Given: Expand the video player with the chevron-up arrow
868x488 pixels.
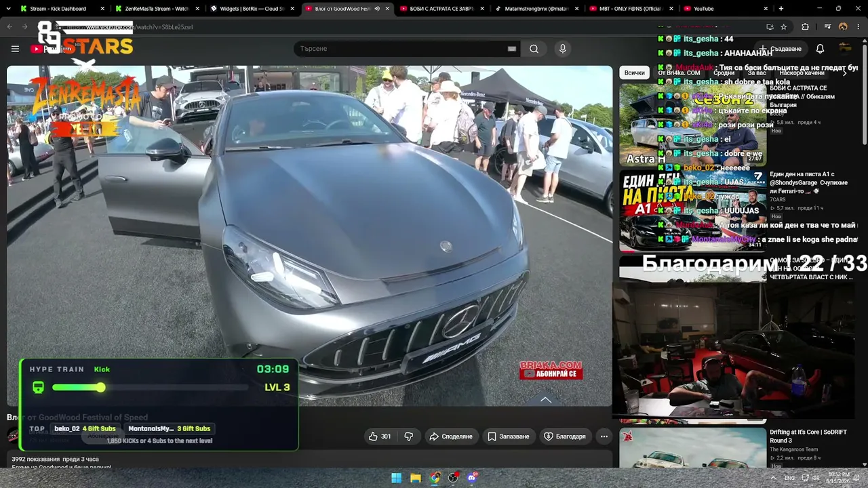Looking at the screenshot, I should tap(546, 400).
